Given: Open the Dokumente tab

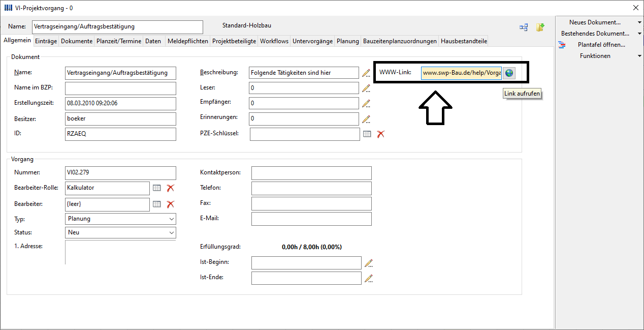Looking at the screenshot, I should (x=77, y=41).
